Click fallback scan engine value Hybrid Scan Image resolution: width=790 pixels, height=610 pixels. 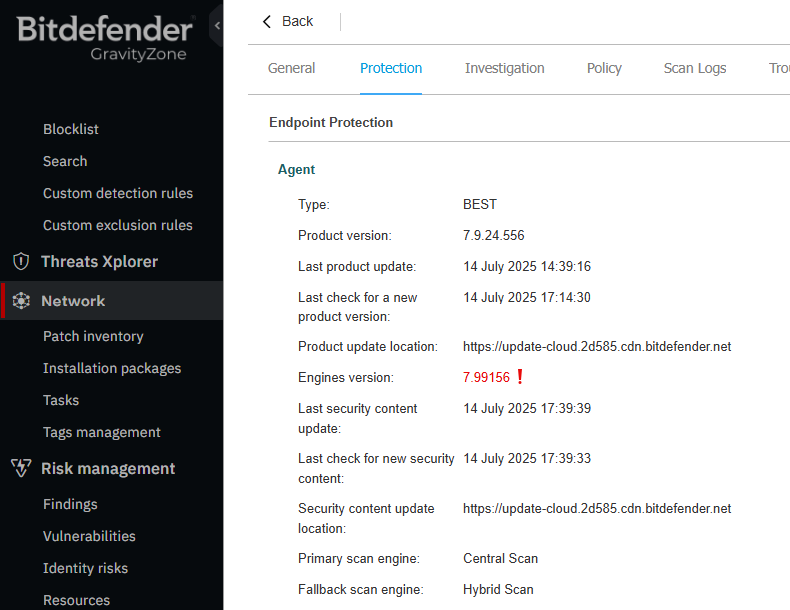(x=498, y=589)
